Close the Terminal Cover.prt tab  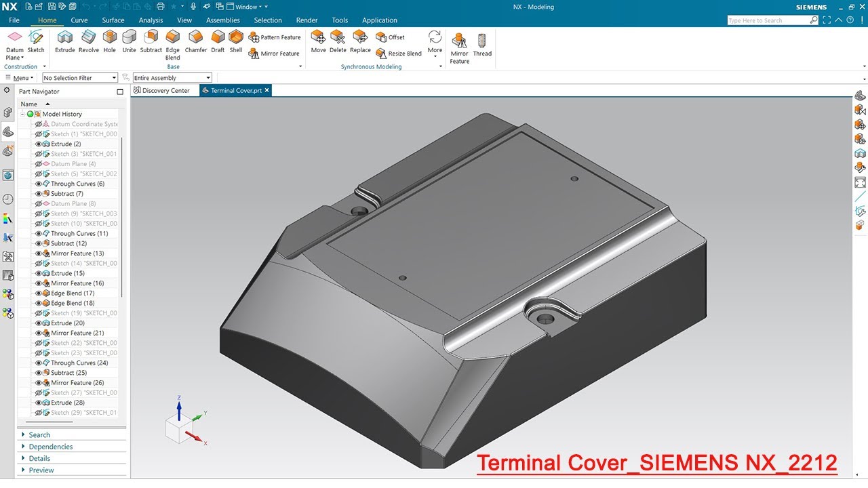(267, 90)
